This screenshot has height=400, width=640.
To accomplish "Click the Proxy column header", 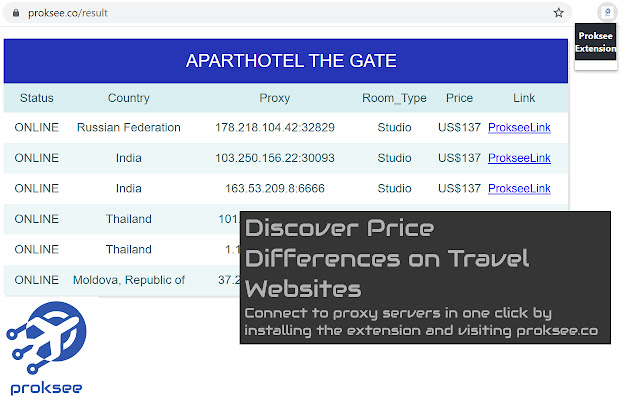I will click(275, 98).
